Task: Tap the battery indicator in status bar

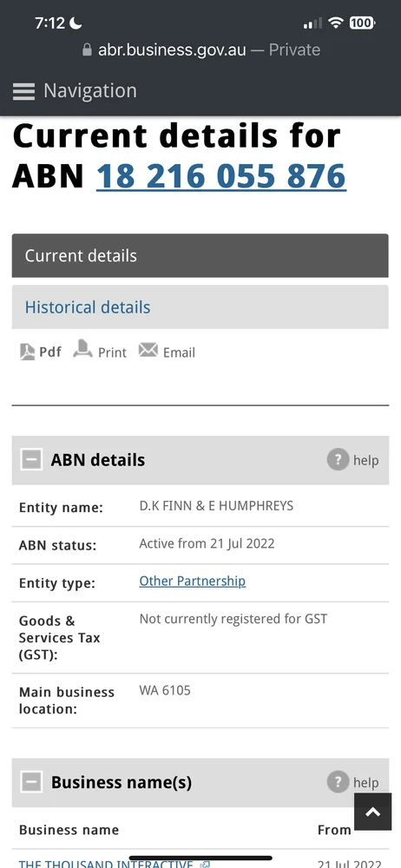Action: (362, 23)
